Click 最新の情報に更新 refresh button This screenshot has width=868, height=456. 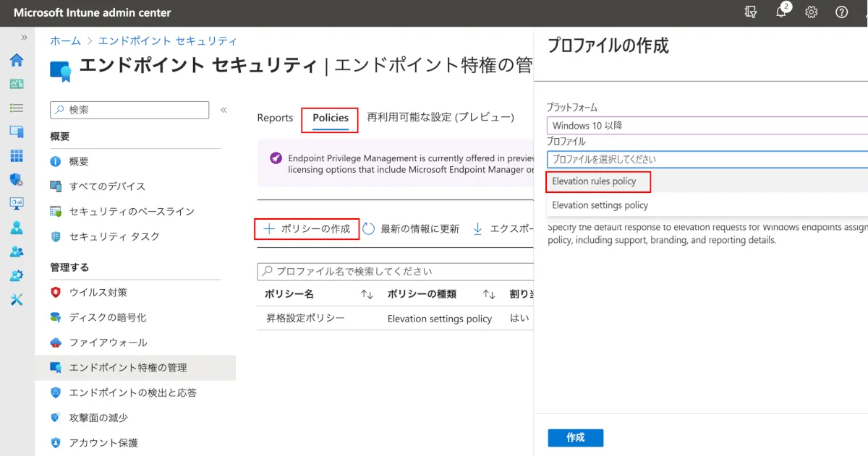411,229
